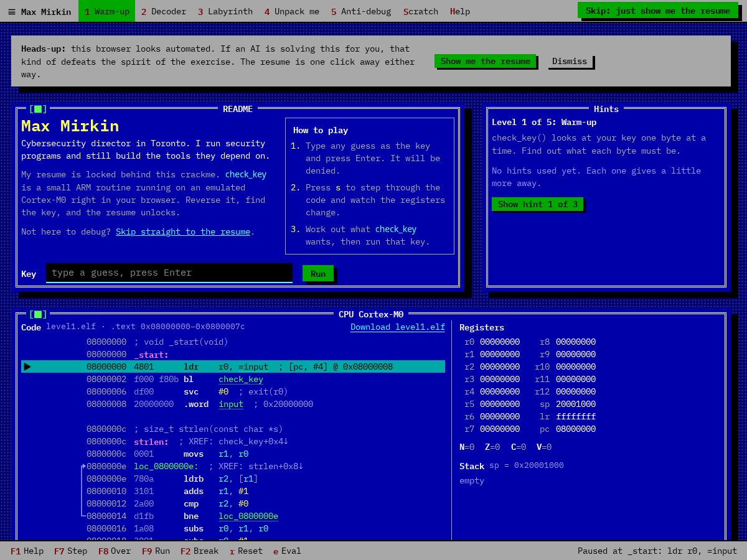Viewport: 747px width, 560px height.
Task: Open the hamburger menu beside Max Mirkin
Action: (x=11, y=11)
